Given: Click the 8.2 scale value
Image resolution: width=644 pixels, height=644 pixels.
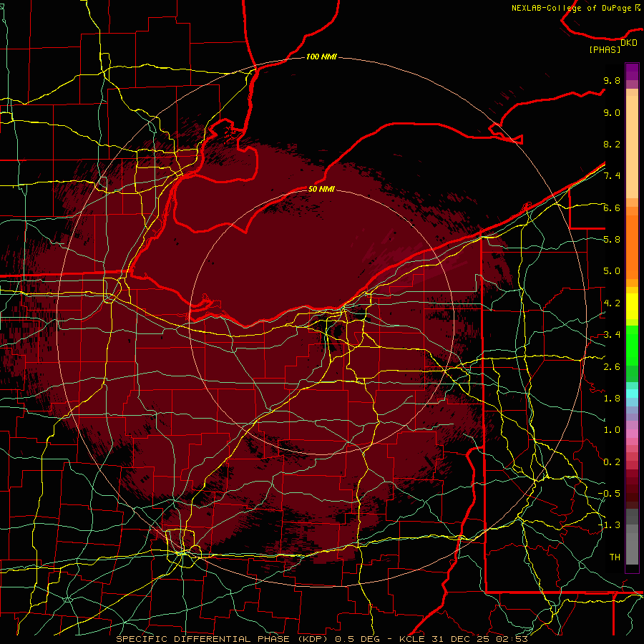Looking at the screenshot, I should [x=612, y=144].
